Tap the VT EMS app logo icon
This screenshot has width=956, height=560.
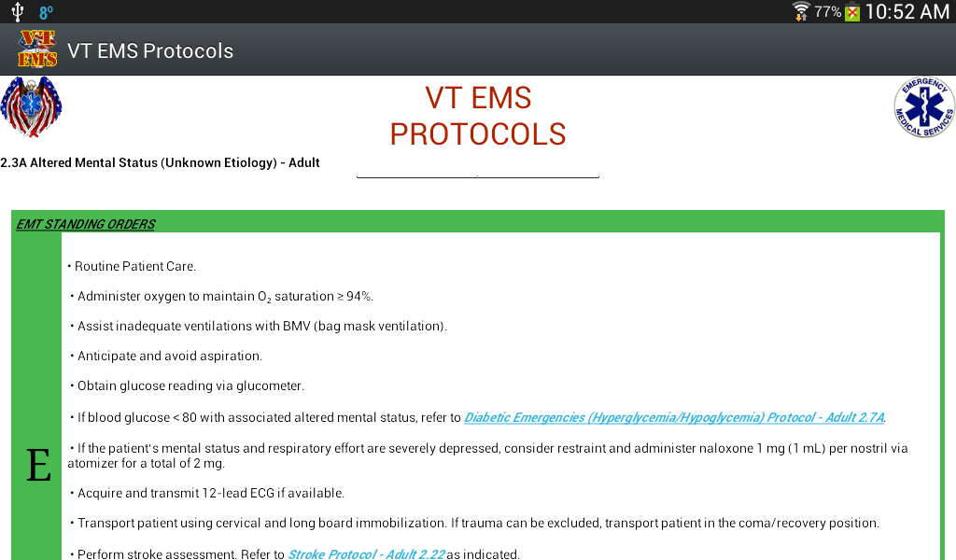[x=37, y=49]
